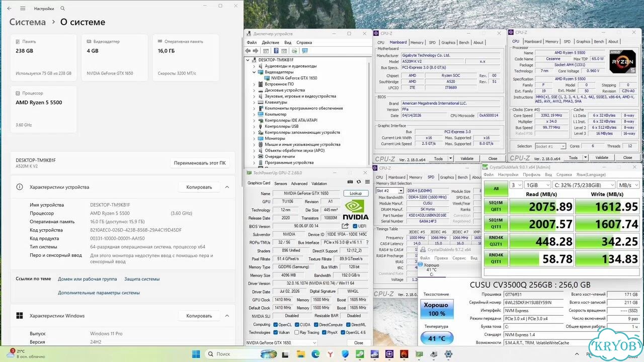This screenshot has height=362, width=644.
Task: Collapse the Видеоадаптеры tree node
Action: pos(255,72)
